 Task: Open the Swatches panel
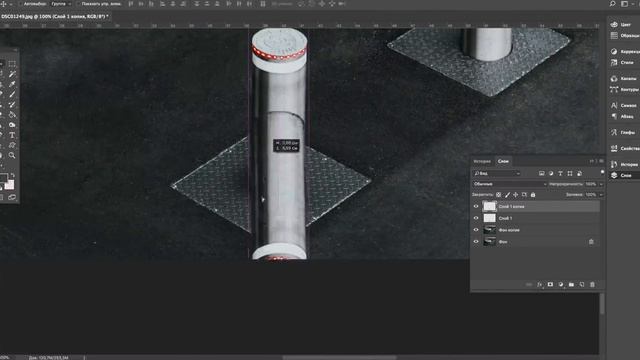(624, 36)
